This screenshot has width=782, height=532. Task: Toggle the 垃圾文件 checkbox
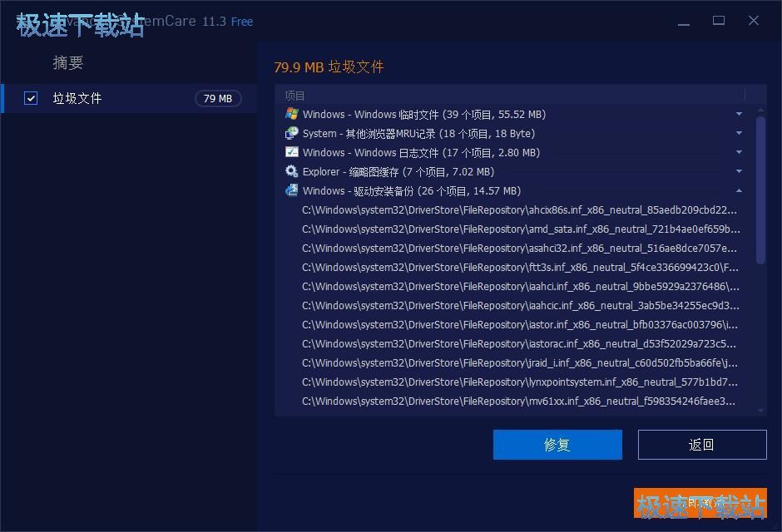pos(31,98)
